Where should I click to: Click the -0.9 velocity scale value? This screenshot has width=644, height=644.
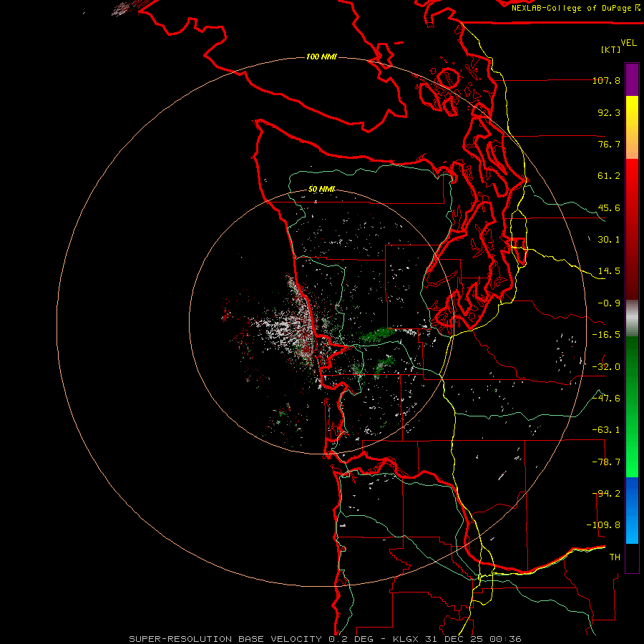click(609, 303)
